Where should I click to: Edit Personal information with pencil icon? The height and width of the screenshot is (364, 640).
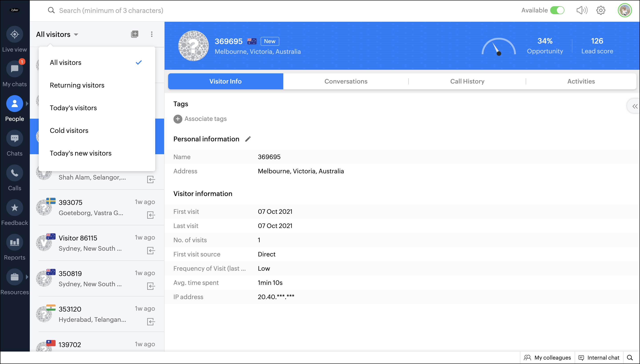pyautogui.click(x=248, y=139)
